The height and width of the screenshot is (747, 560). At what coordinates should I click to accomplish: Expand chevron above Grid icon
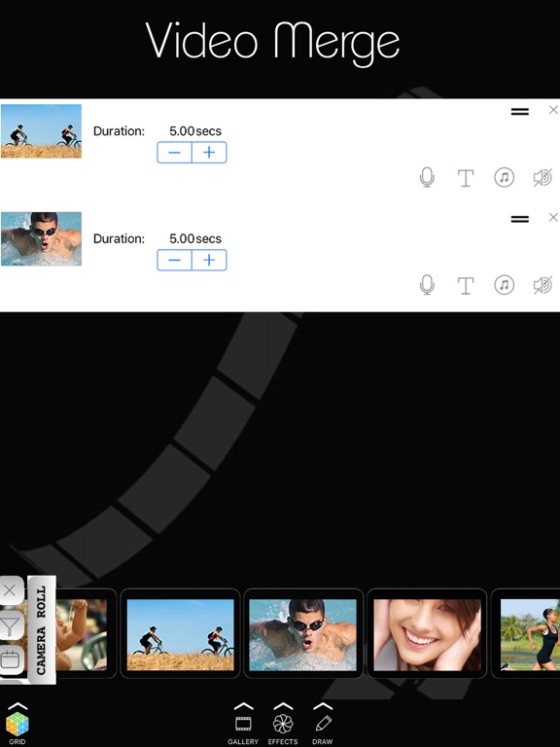[18, 705]
